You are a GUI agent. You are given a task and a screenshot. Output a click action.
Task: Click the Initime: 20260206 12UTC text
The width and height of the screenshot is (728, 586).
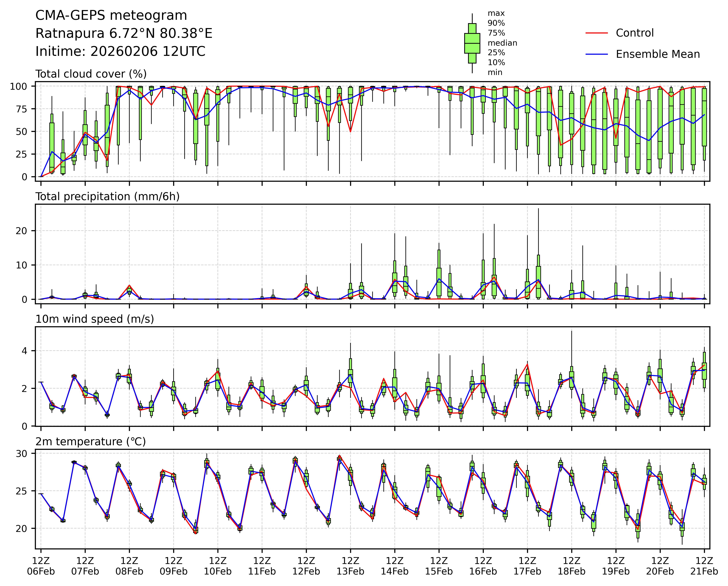point(120,52)
